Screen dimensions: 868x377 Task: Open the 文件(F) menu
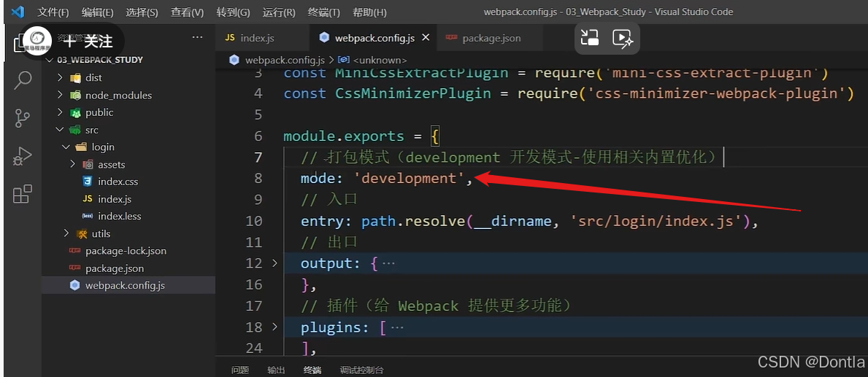[53, 12]
